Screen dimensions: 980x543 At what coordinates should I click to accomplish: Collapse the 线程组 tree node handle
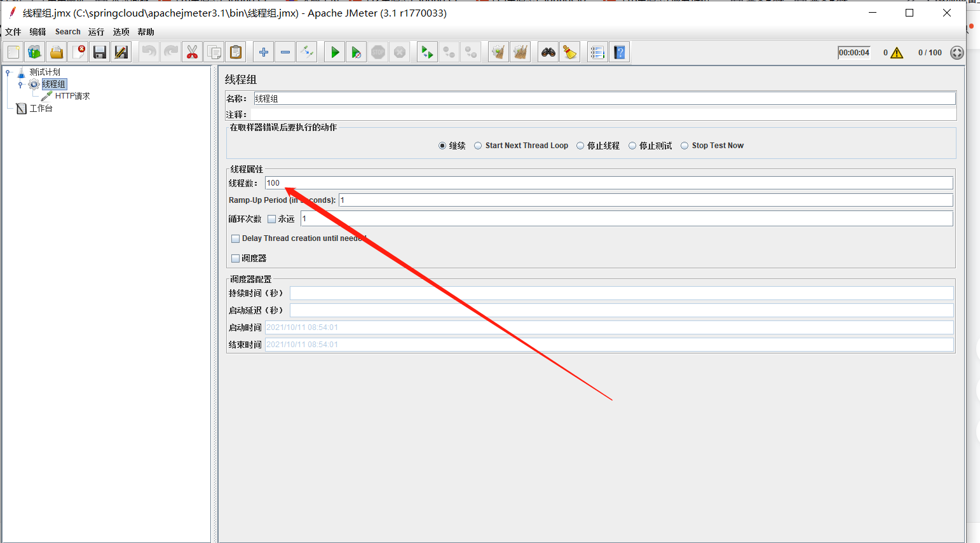pos(20,85)
